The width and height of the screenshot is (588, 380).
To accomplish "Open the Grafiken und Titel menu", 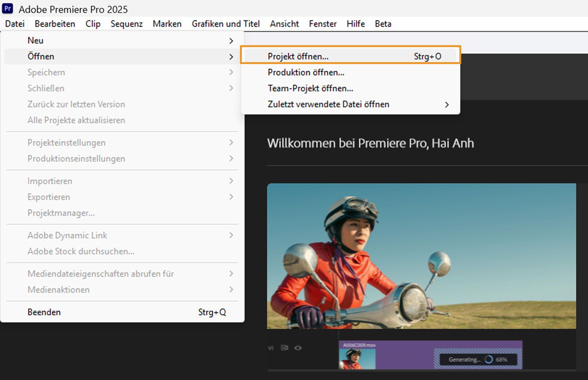I will click(226, 24).
